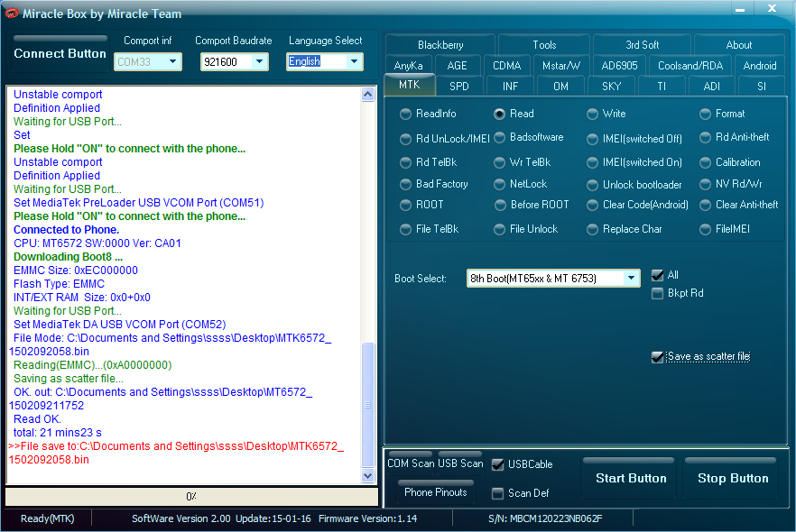Viewport: 796px width, 532px height.
Task: Click 'Connected to Phone.' log line
Action: [x=66, y=230]
